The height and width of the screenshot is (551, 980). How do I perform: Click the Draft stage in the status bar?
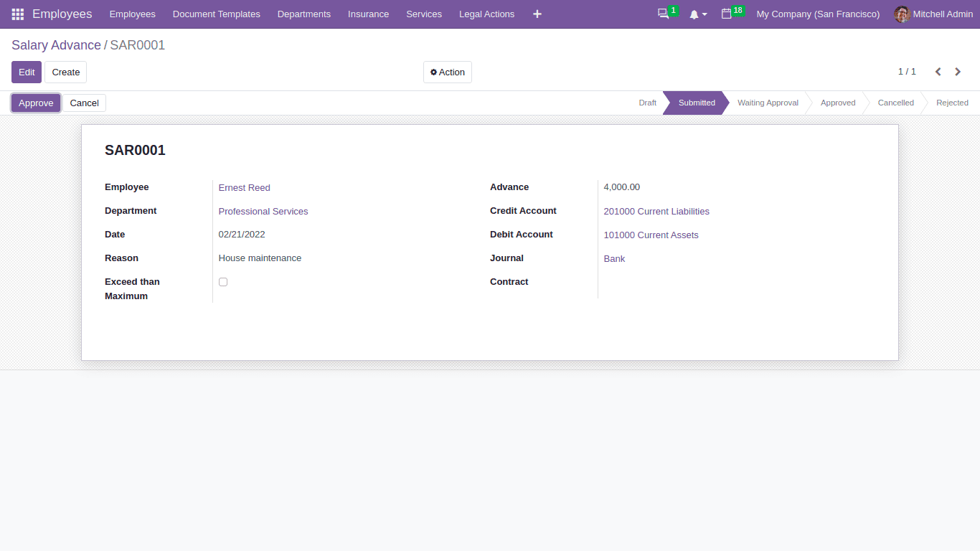pyautogui.click(x=646, y=103)
